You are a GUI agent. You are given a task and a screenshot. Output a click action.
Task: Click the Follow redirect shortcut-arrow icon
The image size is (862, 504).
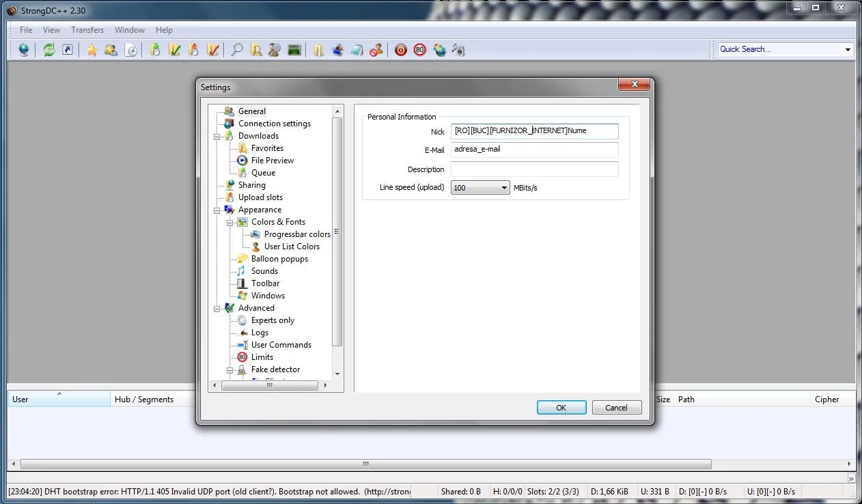68,50
